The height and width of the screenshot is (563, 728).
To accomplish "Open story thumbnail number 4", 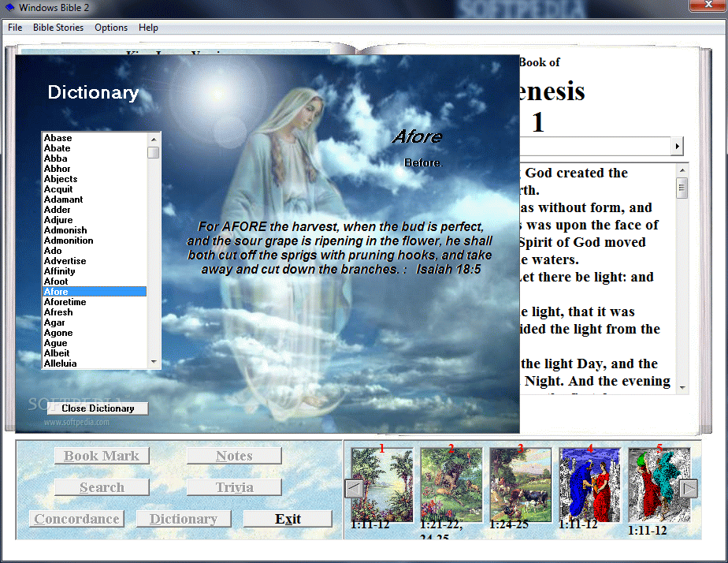I will [x=589, y=484].
